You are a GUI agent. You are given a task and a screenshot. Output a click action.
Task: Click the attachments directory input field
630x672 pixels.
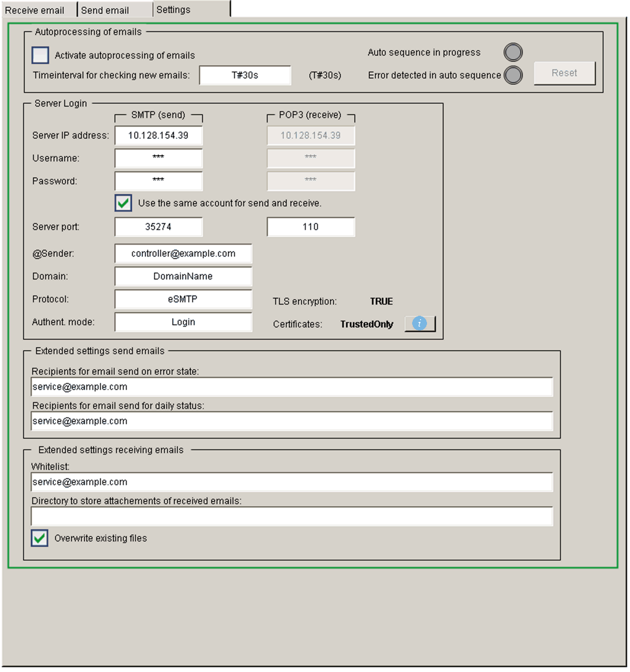[292, 517]
